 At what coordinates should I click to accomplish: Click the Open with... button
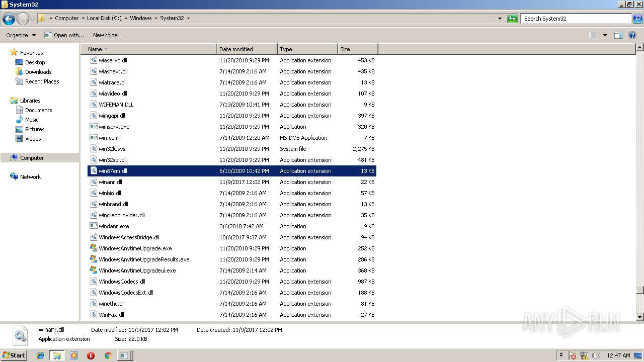tap(64, 35)
